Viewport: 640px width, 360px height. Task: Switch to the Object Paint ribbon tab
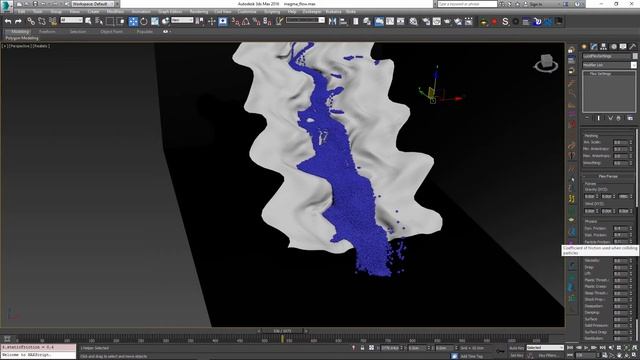pos(111,31)
